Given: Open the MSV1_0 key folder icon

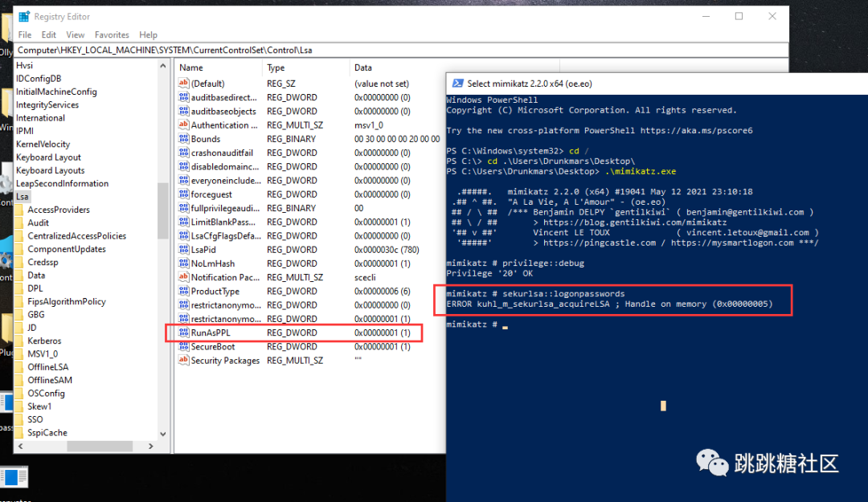Looking at the screenshot, I should tap(19, 353).
